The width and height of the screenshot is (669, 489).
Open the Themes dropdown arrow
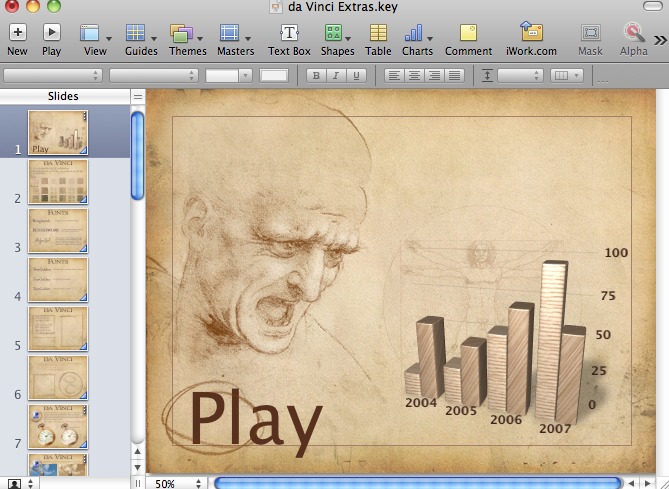coord(200,39)
